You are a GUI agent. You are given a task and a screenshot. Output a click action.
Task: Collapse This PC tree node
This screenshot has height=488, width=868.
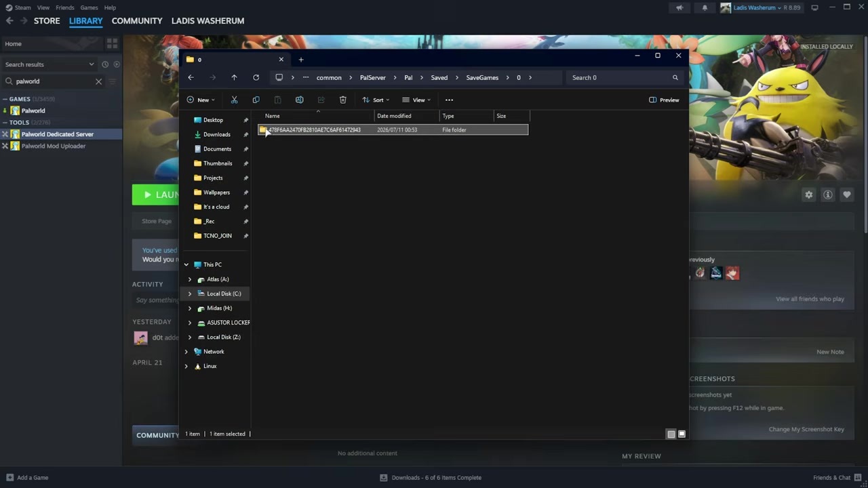point(186,265)
